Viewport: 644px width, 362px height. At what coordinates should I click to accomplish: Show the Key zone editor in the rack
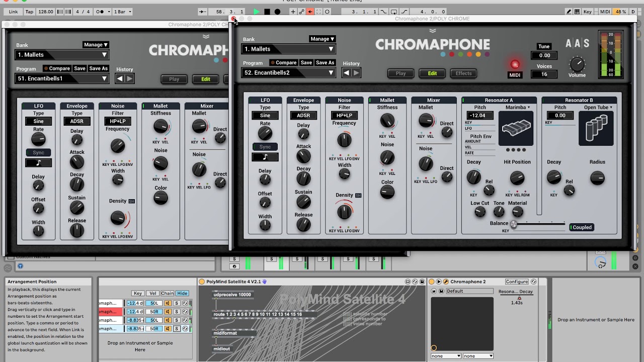[x=138, y=293]
